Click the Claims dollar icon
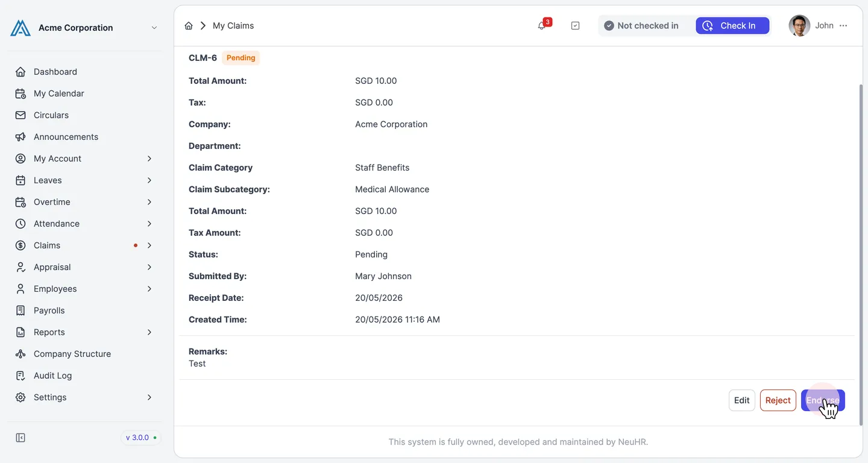Screen dimensions: 868x463 [x=20, y=245]
